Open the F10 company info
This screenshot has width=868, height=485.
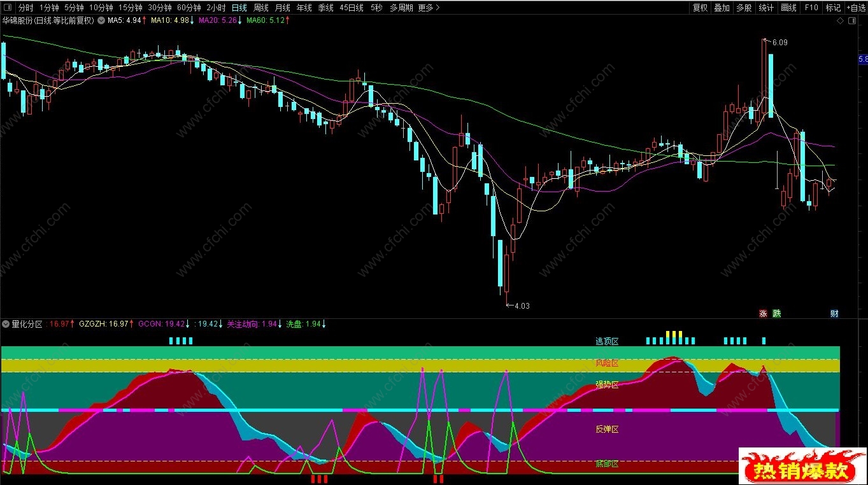[811, 8]
